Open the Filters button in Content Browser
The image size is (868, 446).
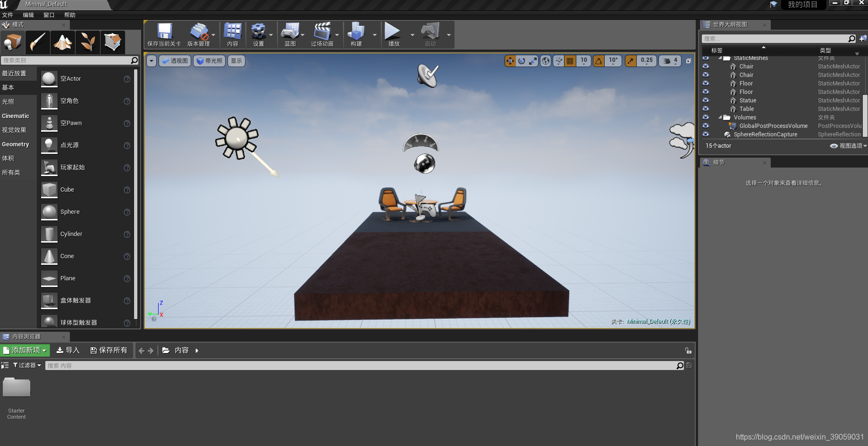click(x=27, y=365)
